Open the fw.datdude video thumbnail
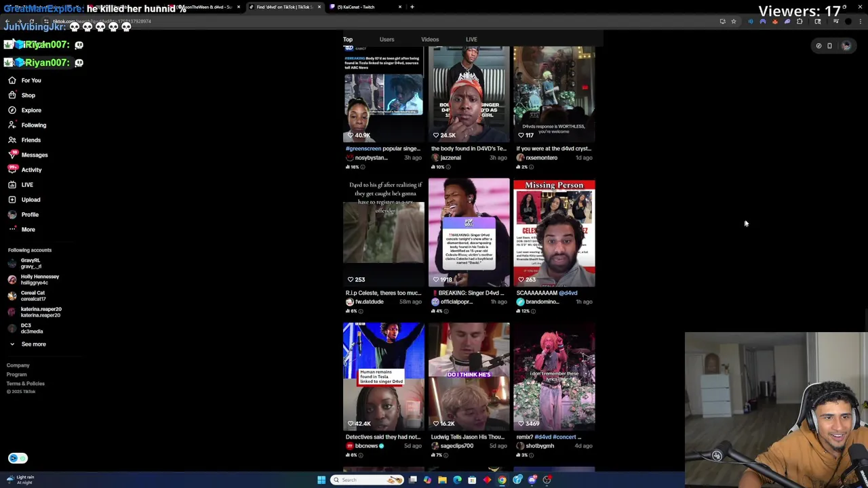 pyautogui.click(x=384, y=232)
